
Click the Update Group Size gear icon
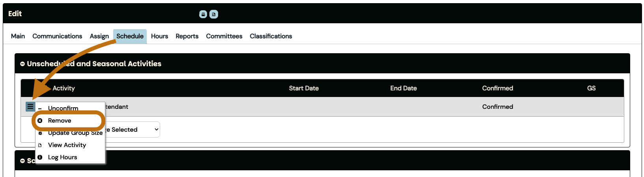pyautogui.click(x=40, y=133)
